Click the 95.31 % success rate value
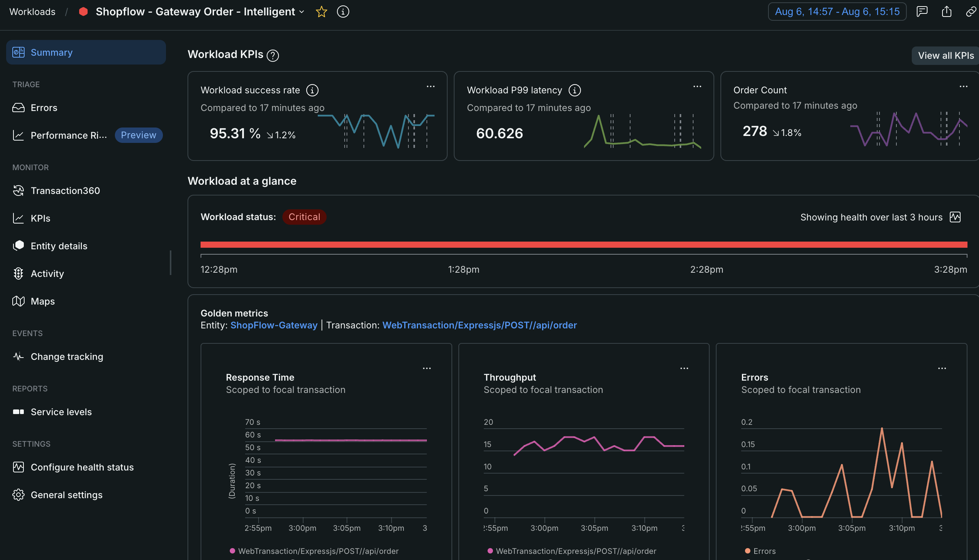 (x=235, y=133)
